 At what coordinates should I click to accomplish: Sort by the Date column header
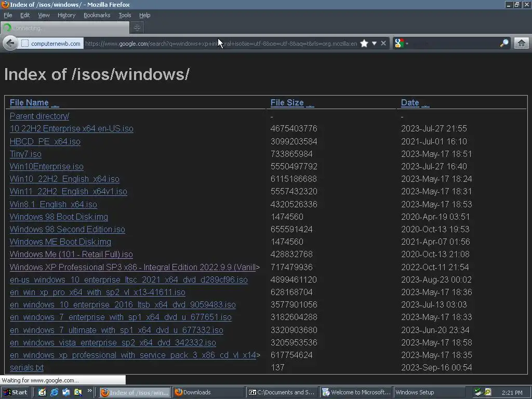point(410,102)
